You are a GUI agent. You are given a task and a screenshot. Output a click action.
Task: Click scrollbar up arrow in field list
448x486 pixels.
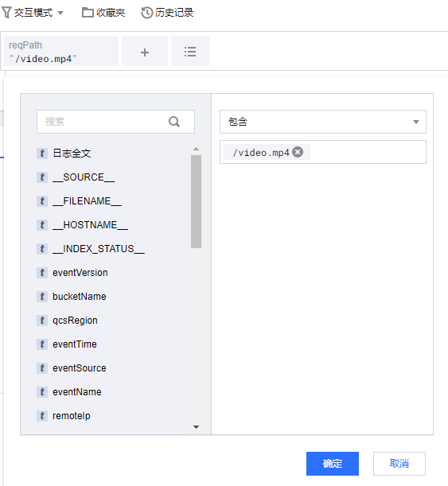point(196,149)
